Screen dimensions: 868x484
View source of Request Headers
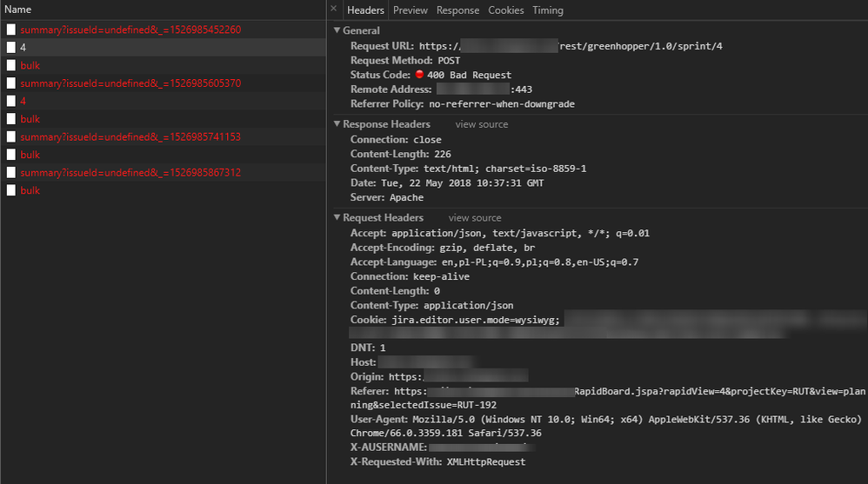point(475,218)
